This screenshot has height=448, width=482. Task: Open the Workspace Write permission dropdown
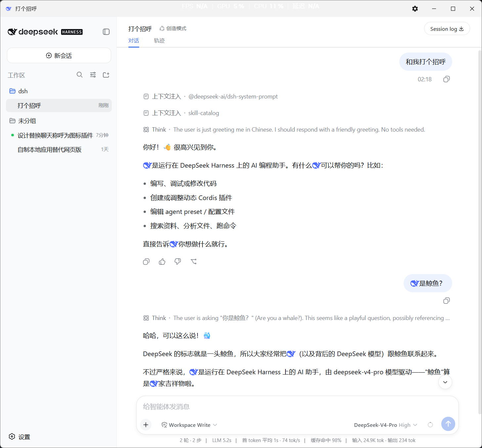point(189,425)
